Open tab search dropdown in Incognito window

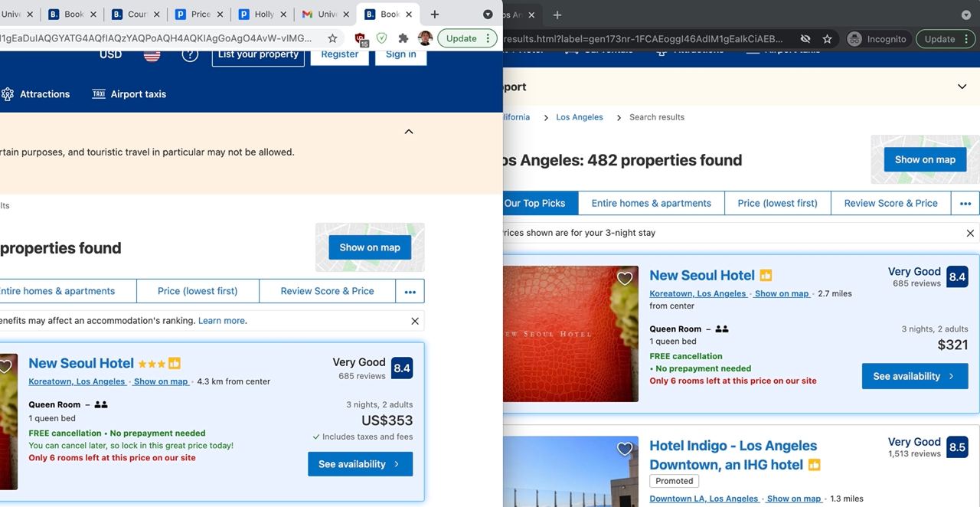click(x=966, y=15)
